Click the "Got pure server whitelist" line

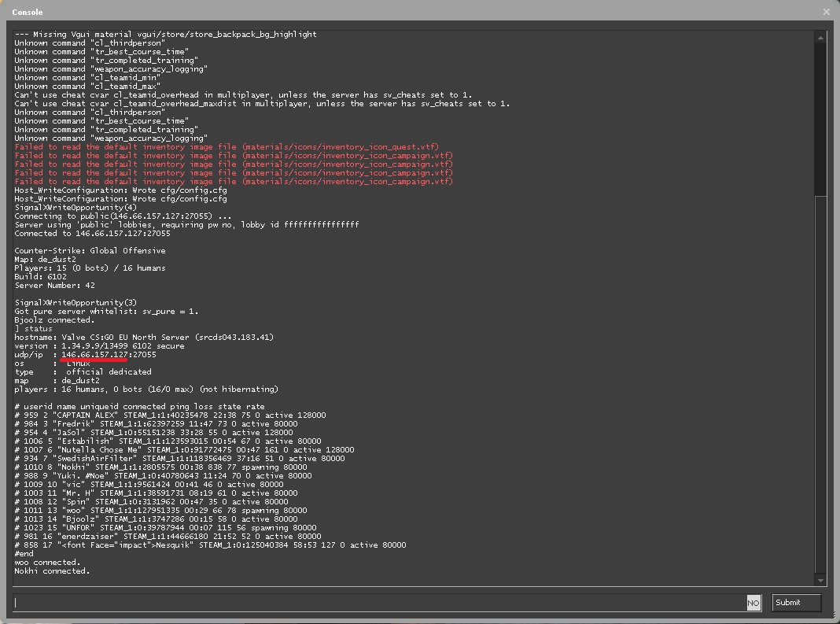(106, 312)
